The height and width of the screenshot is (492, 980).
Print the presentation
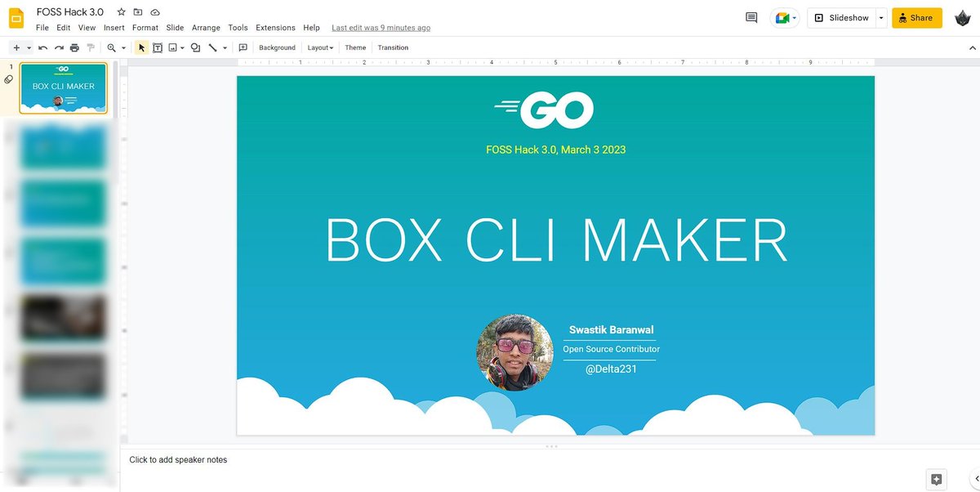(x=75, y=48)
